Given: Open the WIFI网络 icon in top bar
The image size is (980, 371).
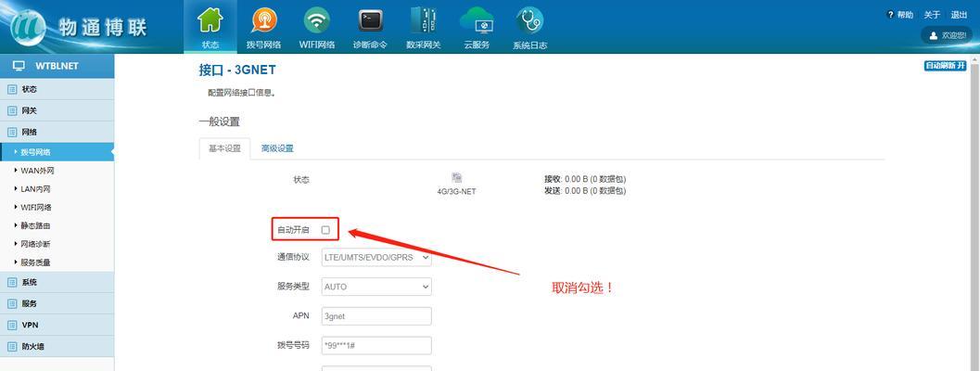Looking at the screenshot, I should click(x=317, y=20).
